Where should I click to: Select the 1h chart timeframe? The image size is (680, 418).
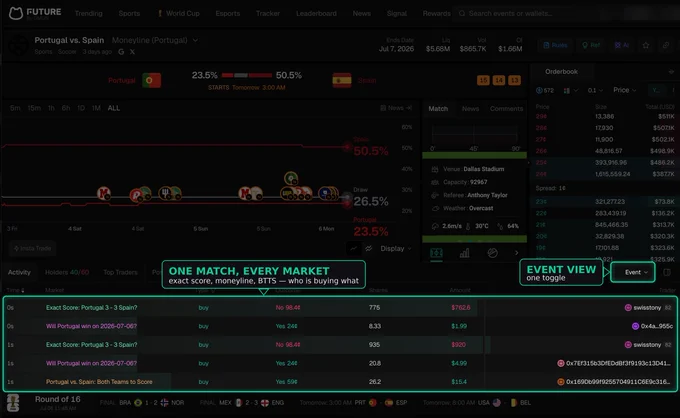[51, 108]
